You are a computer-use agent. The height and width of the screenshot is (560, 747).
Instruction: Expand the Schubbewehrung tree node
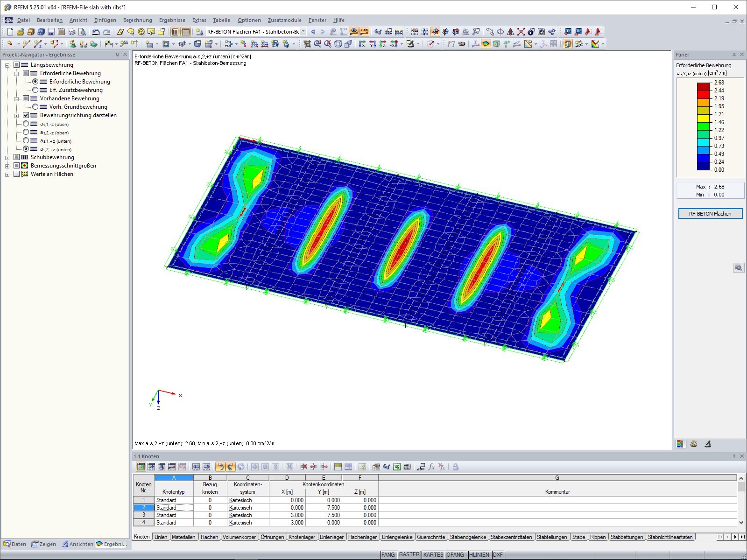(7, 158)
